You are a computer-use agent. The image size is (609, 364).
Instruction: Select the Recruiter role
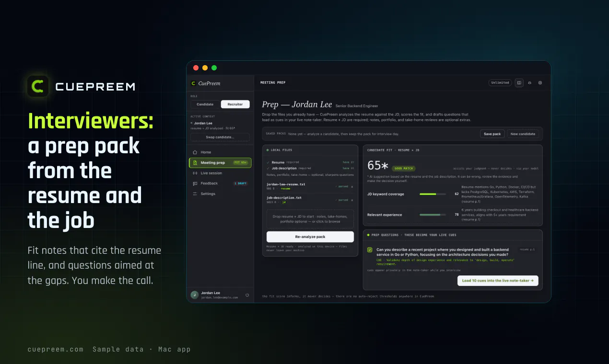pyautogui.click(x=235, y=104)
